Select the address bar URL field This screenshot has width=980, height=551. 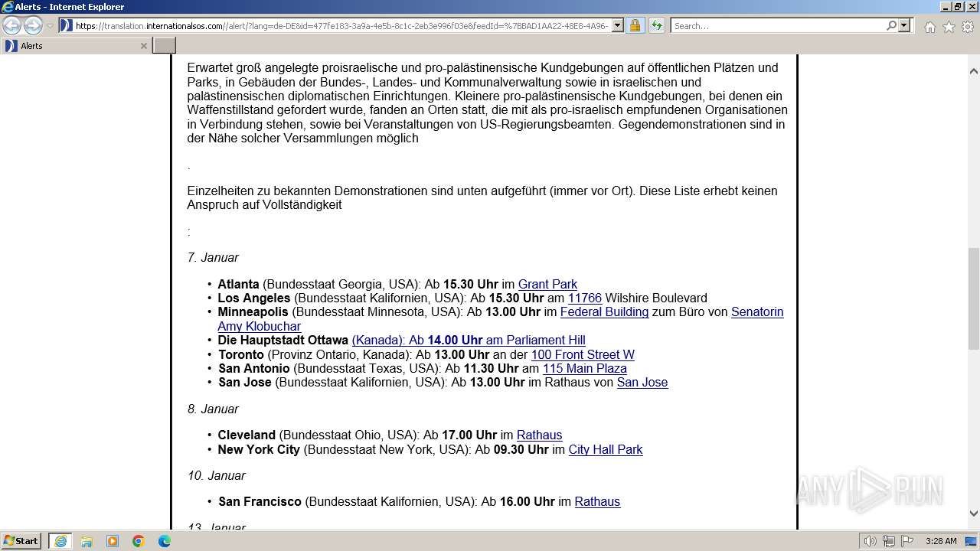coord(342,25)
